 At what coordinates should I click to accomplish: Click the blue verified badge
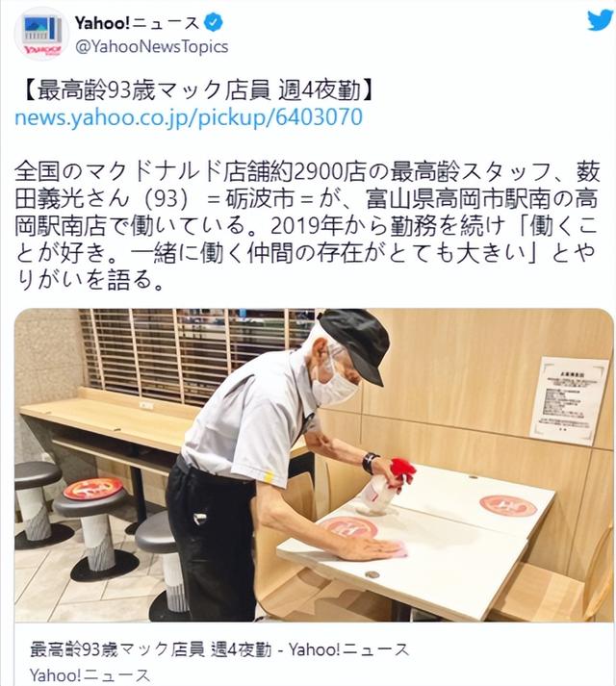point(214,22)
